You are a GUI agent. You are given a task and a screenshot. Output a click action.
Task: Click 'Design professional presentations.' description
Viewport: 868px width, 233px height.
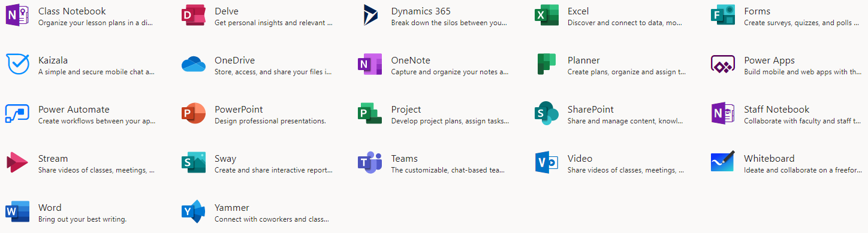[x=270, y=121]
